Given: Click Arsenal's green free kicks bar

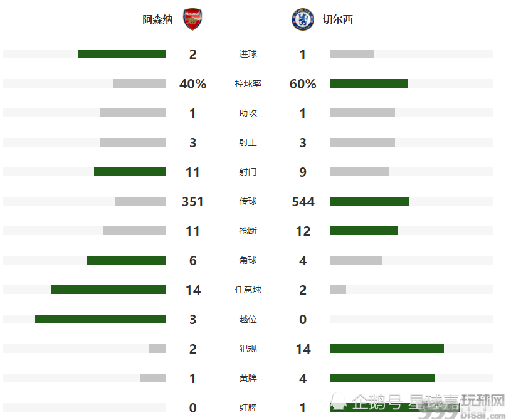Looking at the screenshot, I should click(x=108, y=290).
